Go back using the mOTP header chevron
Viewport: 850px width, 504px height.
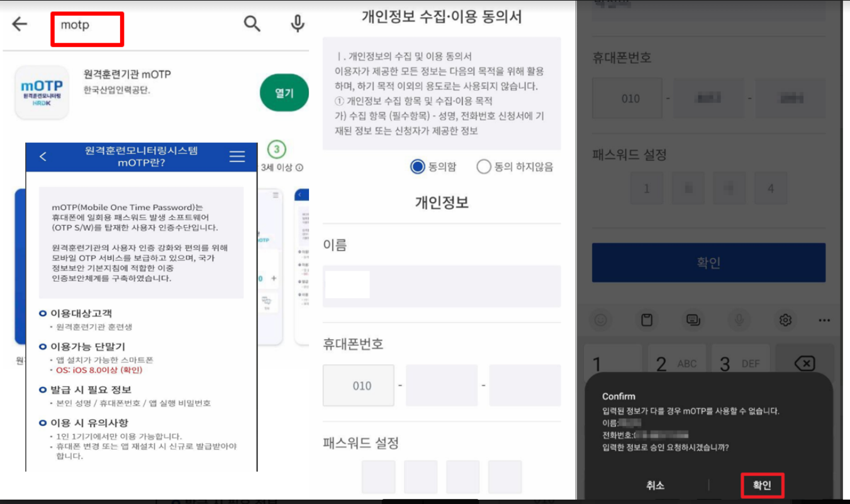tap(43, 157)
